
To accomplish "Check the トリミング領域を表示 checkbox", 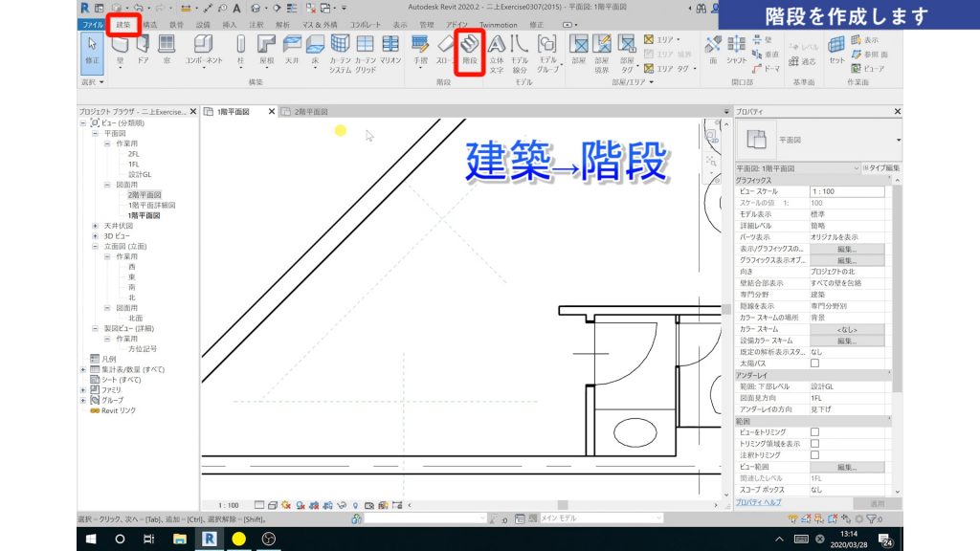I will (814, 444).
